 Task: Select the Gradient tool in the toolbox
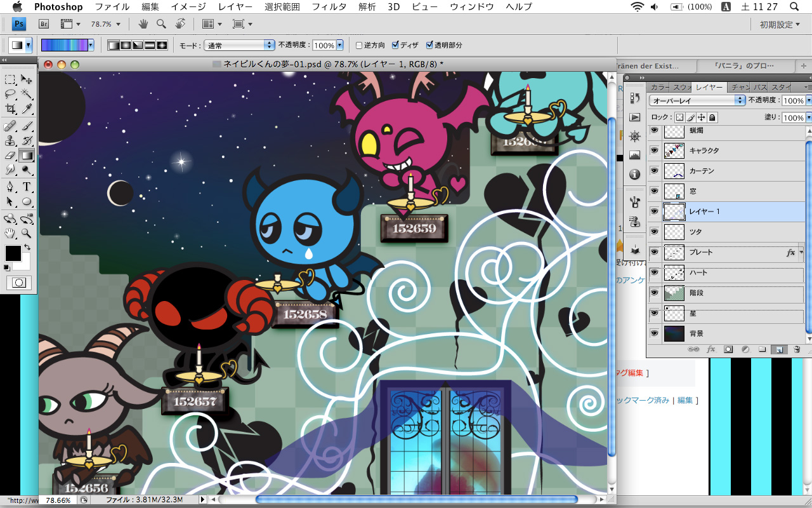[x=27, y=155]
